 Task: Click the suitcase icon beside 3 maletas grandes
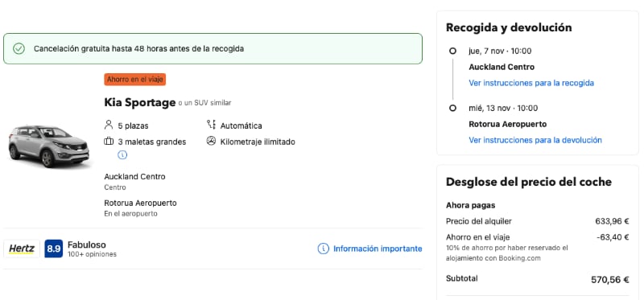tap(109, 142)
